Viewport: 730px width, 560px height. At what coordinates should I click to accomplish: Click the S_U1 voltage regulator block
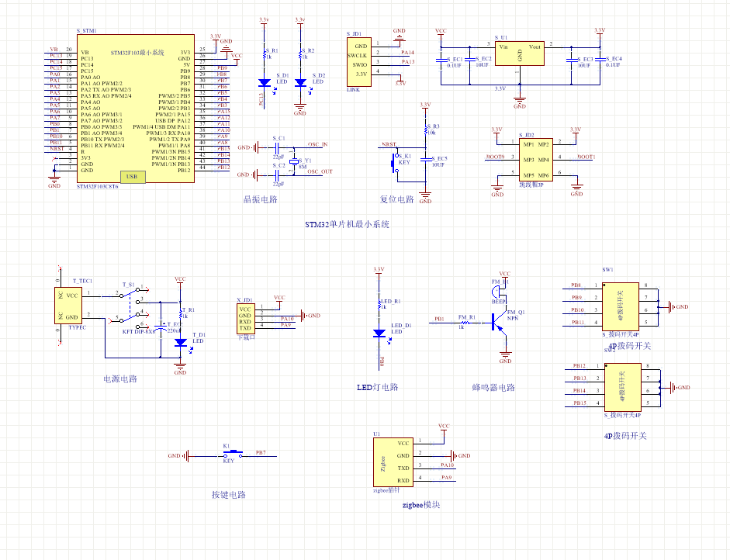click(520, 54)
